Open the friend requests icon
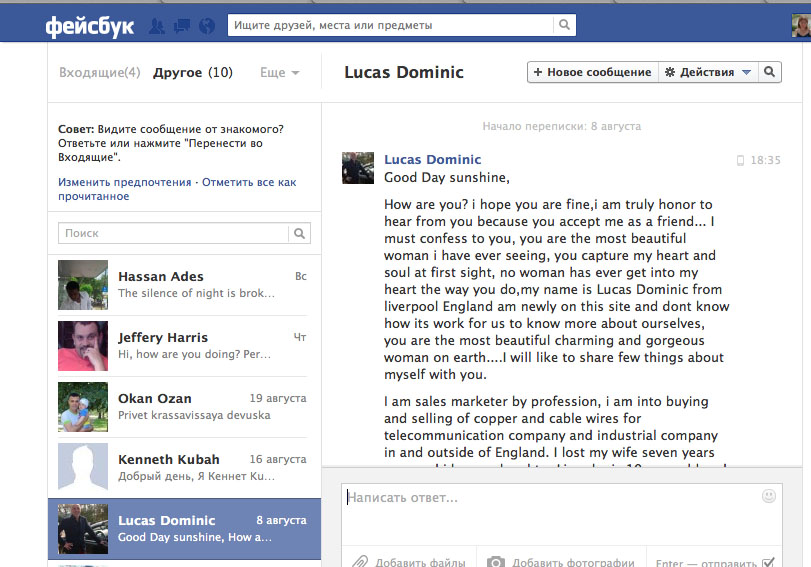This screenshot has width=811, height=567. click(157, 26)
